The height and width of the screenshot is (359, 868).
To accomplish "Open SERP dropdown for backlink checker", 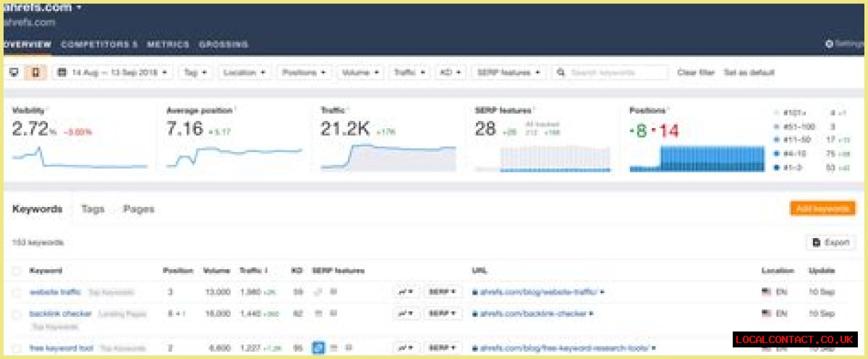I will pyautogui.click(x=442, y=313).
